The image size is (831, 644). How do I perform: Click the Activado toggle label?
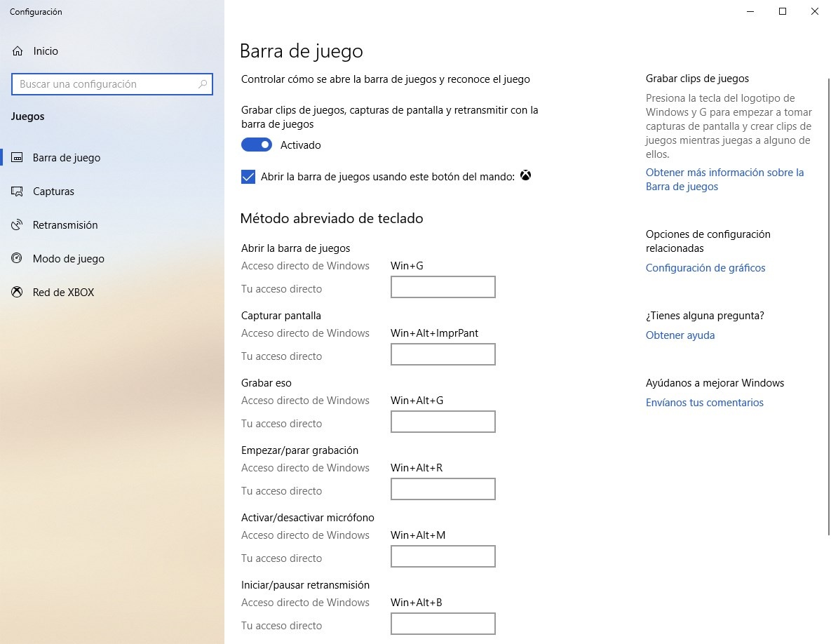pyautogui.click(x=301, y=145)
